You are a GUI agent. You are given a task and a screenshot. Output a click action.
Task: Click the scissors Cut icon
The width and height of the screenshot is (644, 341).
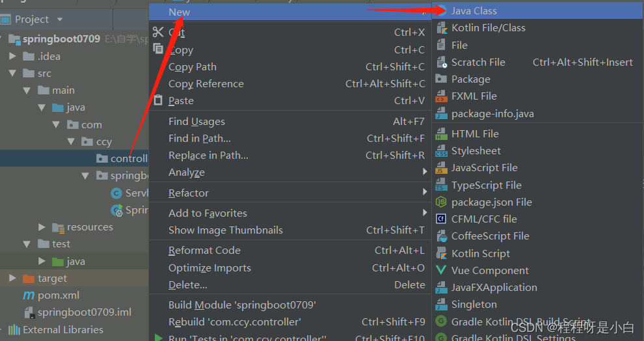(x=158, y=32)
